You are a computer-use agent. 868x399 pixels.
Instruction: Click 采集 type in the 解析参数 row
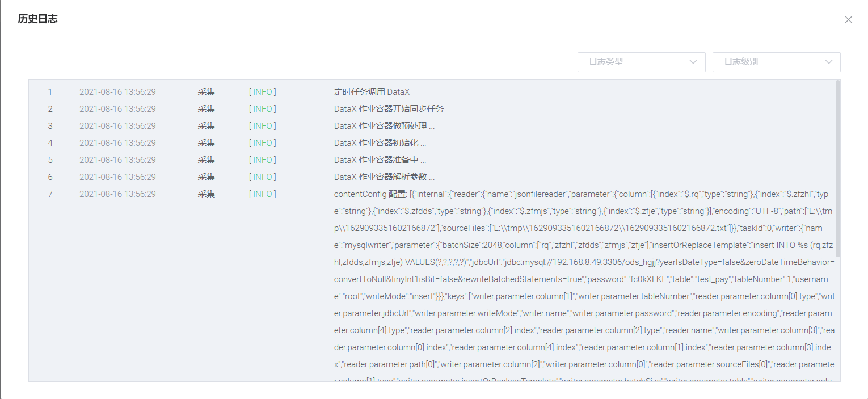click(207, 177)
